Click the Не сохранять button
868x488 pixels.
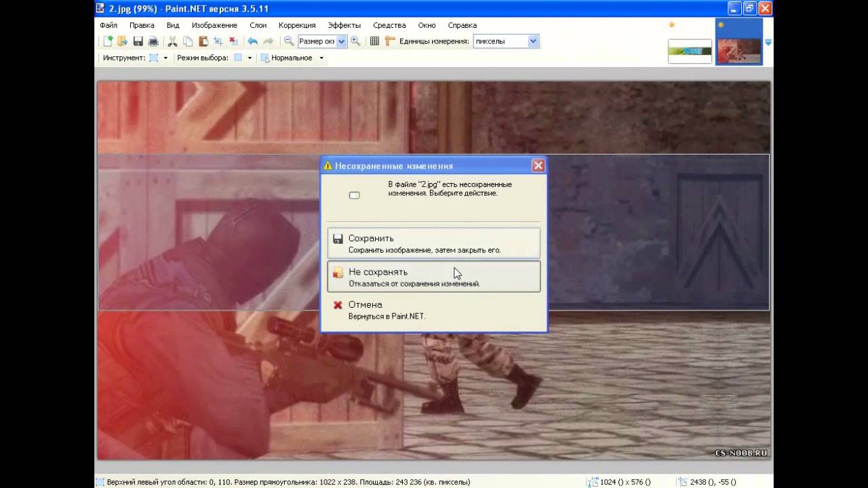tap(433, 277)
